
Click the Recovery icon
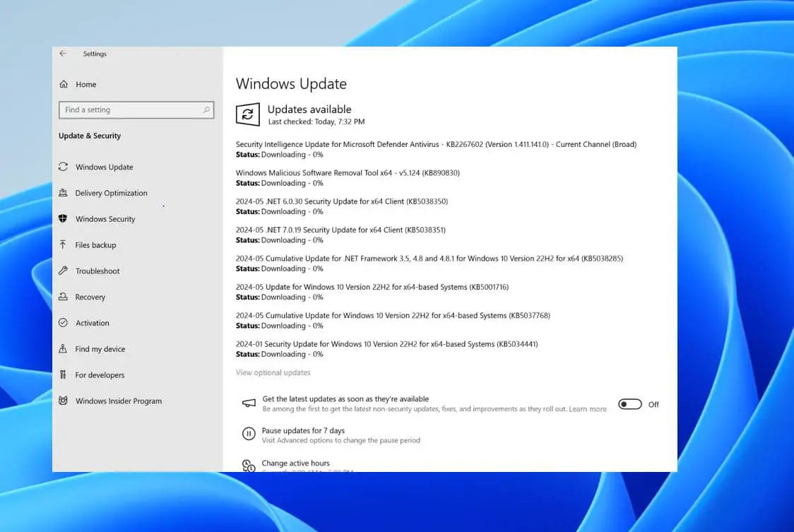pyautogui.click(x=64, y=297)
